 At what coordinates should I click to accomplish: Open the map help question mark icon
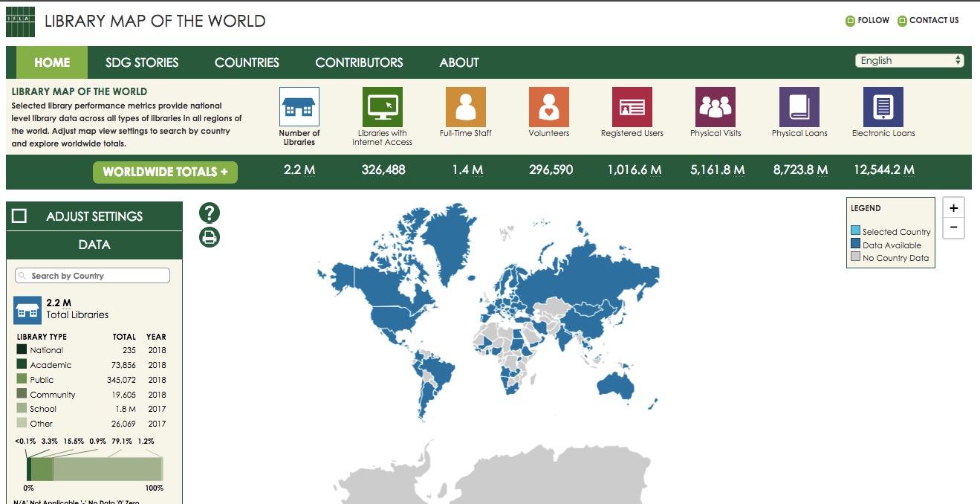pos(209,213)
